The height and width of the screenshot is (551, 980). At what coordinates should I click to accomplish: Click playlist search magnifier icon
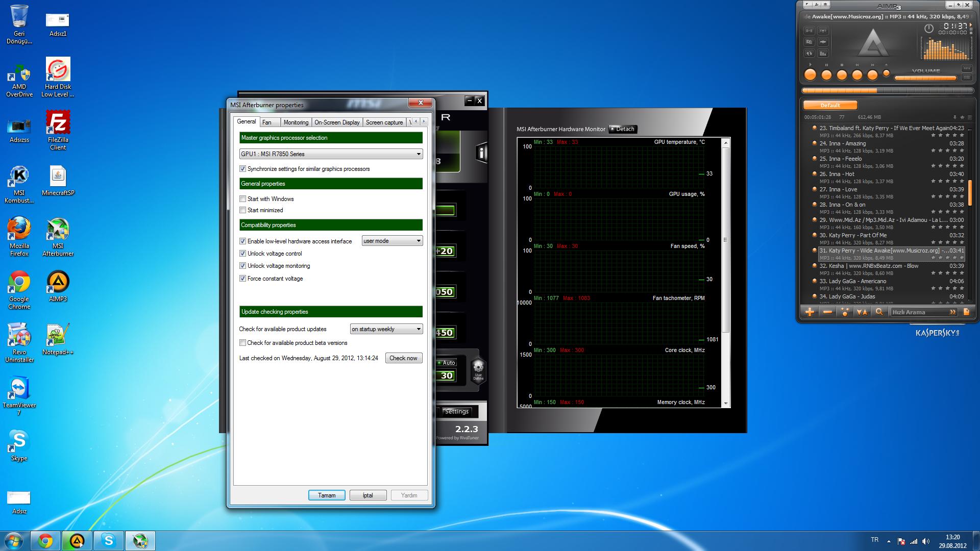[879, 312]
